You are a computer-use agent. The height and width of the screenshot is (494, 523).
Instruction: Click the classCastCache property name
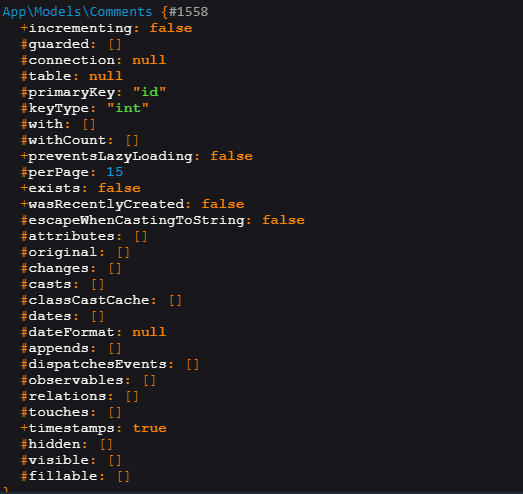click(x=89, y=300)
